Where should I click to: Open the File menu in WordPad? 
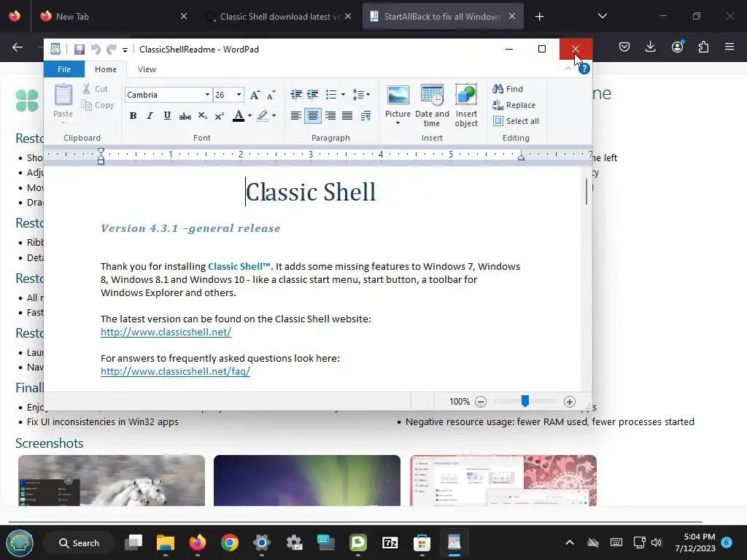point(64,69)
